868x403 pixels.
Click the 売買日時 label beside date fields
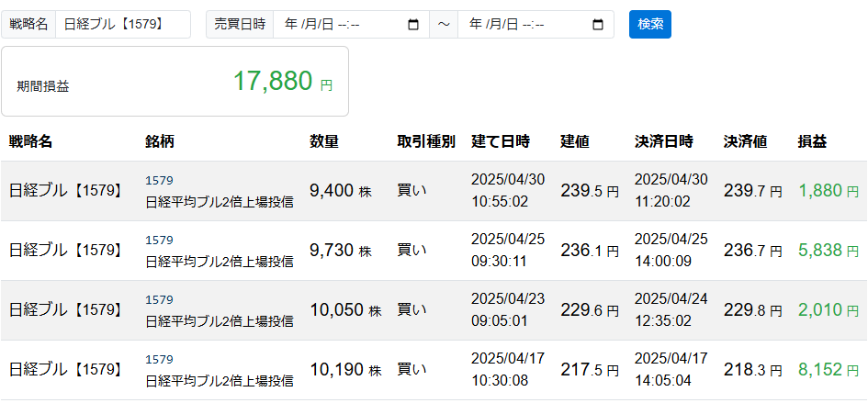pyautogui.click(x=240, y=25)
